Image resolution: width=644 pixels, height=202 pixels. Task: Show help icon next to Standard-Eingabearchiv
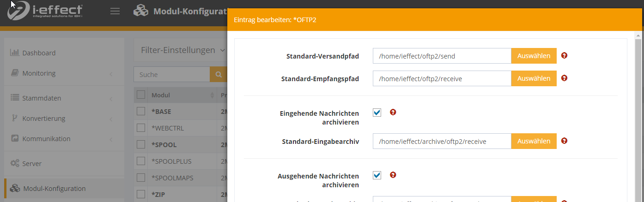(564, 141)
